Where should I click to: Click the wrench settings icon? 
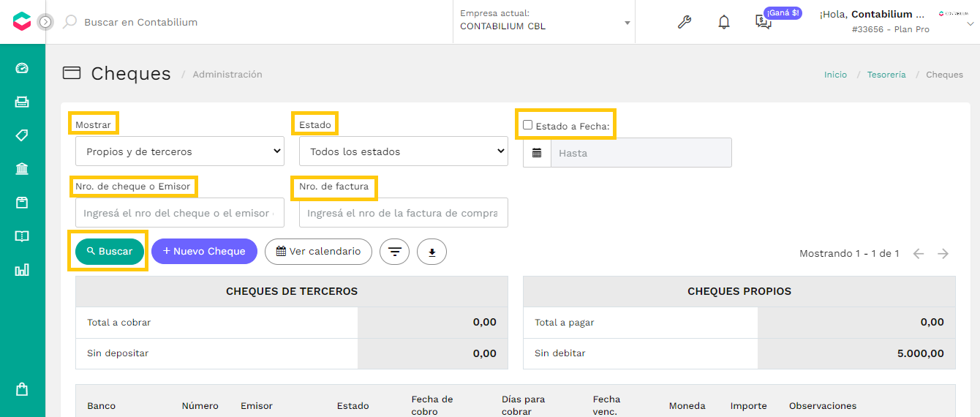click(685, 22)
